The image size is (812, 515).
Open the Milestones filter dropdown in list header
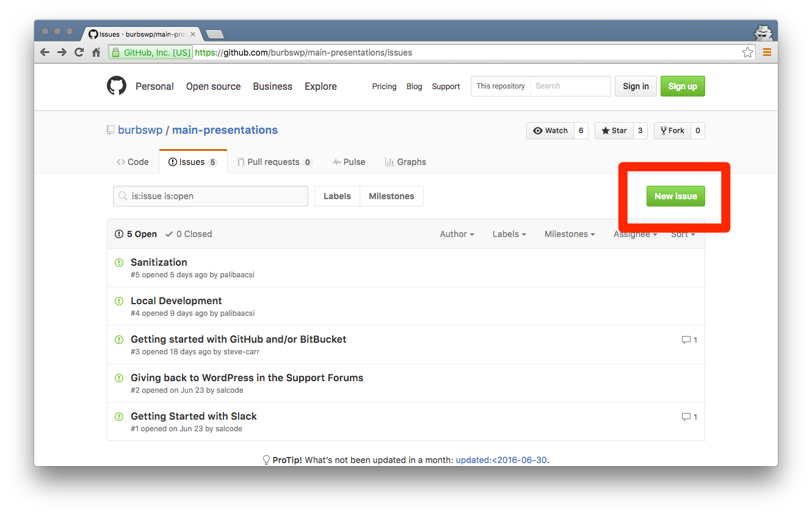point(570,234)
